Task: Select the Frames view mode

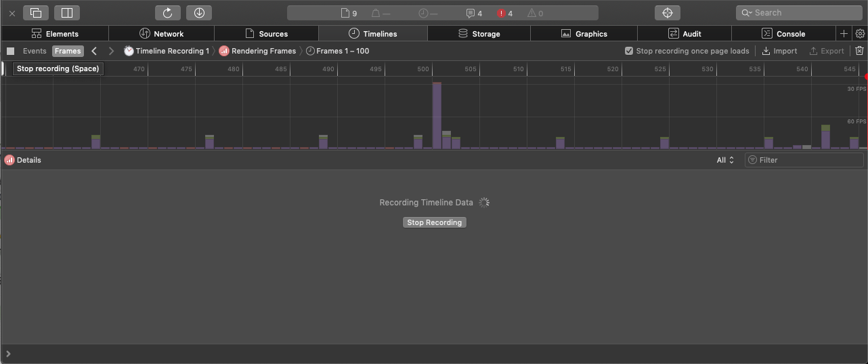Action: 68,51
